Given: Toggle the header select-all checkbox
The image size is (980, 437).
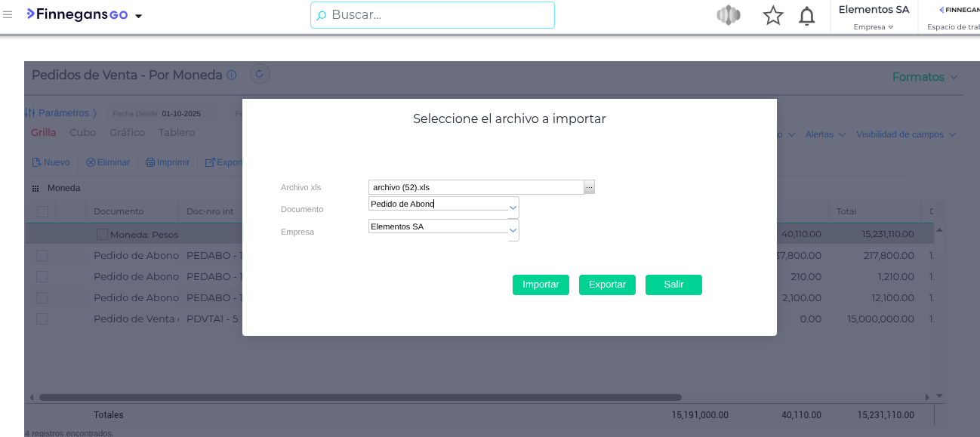Looking at the screenshot, I should (42, 211).
